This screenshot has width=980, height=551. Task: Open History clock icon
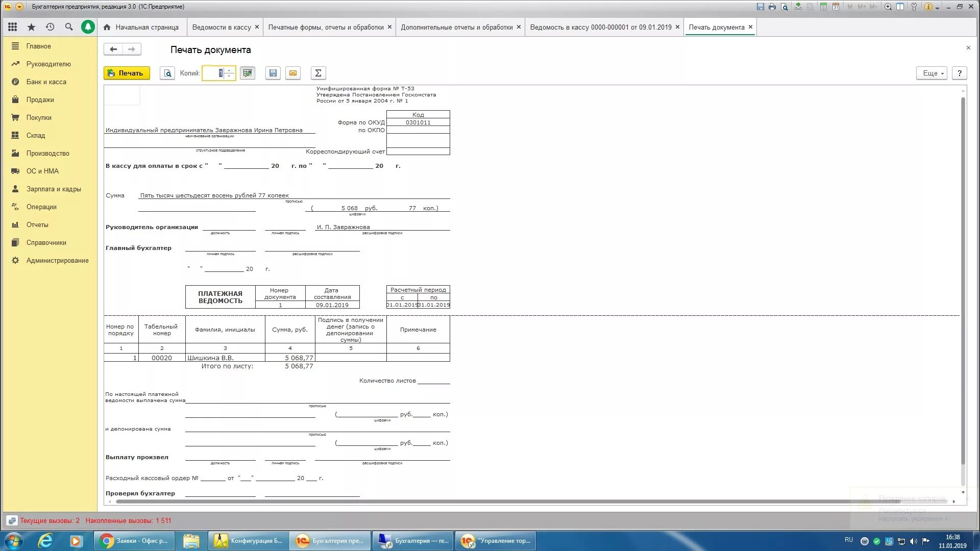point(50,27)
